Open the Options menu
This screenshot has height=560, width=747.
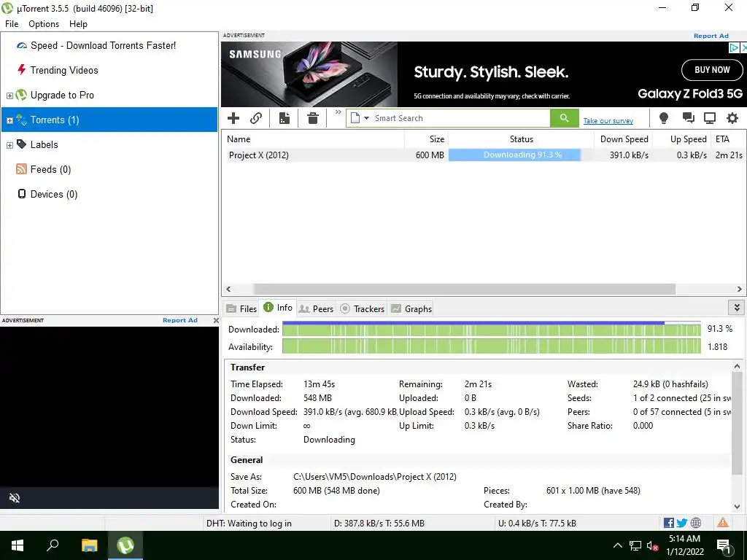point(44,24)
